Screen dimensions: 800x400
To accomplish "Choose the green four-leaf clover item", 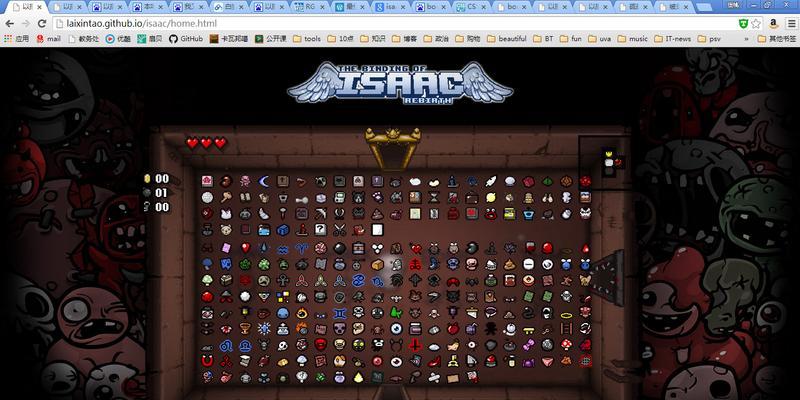I will click(x=264, y=264).
